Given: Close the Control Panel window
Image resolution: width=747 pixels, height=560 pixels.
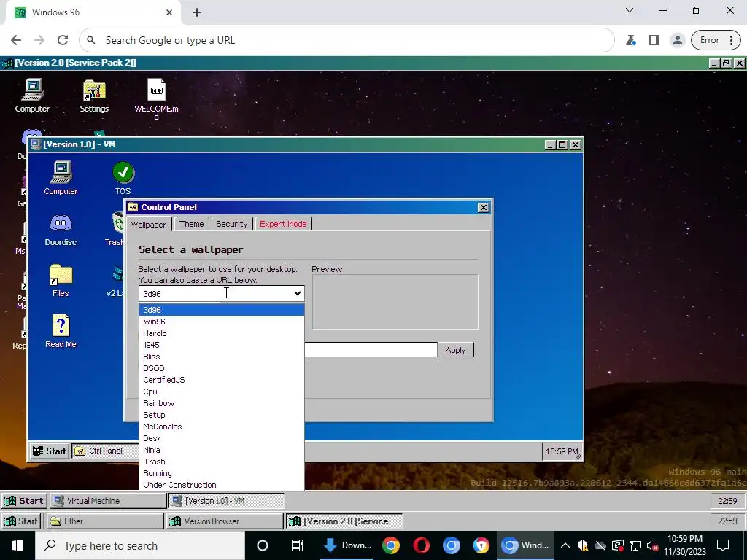Looking at the screenshot, I should click(483, 207).
